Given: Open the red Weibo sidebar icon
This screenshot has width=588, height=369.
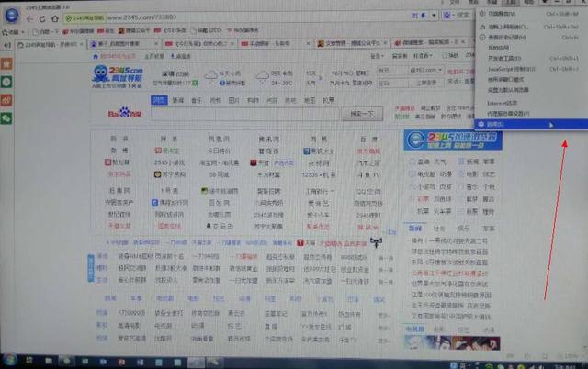Looking at the screenshot, I should (x=6, y=100).
